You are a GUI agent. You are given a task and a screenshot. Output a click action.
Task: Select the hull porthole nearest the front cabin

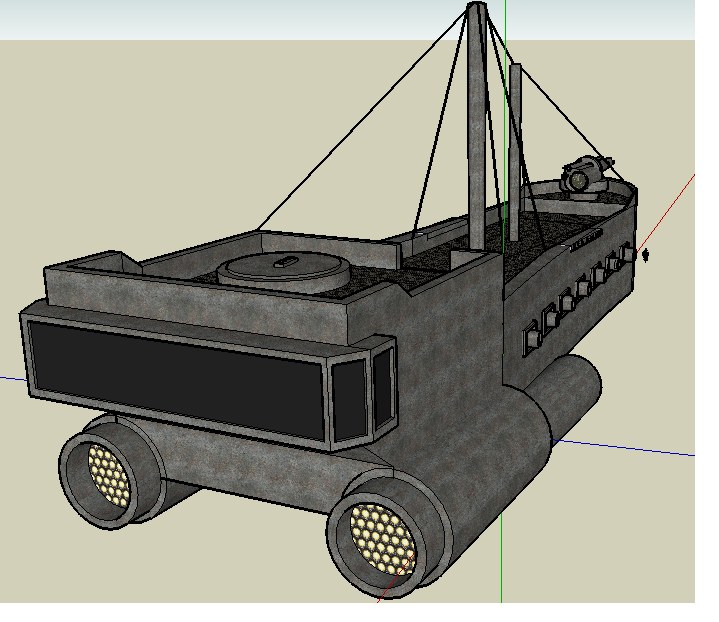point(529,338)
